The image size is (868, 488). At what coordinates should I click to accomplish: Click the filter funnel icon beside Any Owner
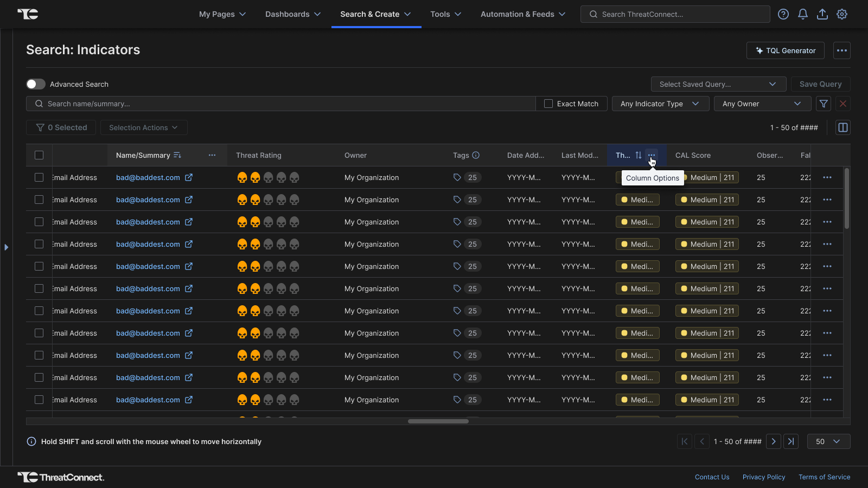point(824,104)
